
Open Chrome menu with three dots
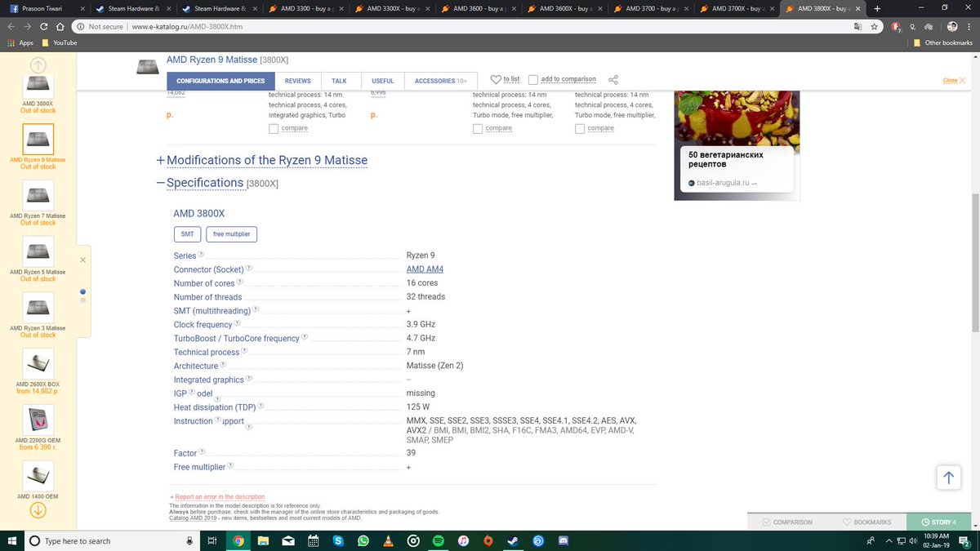(x=969, y=26)
